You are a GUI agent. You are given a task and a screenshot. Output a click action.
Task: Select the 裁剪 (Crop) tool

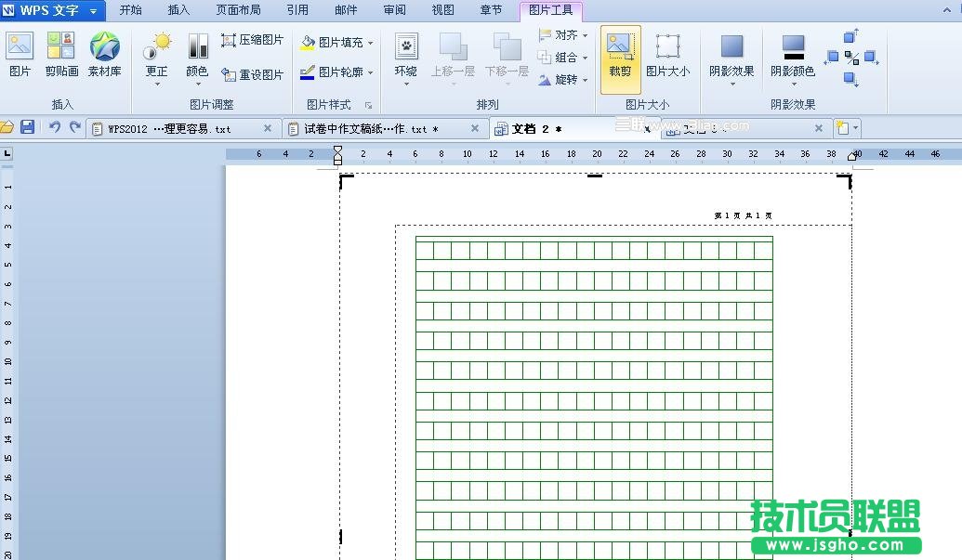coord(619,56)
